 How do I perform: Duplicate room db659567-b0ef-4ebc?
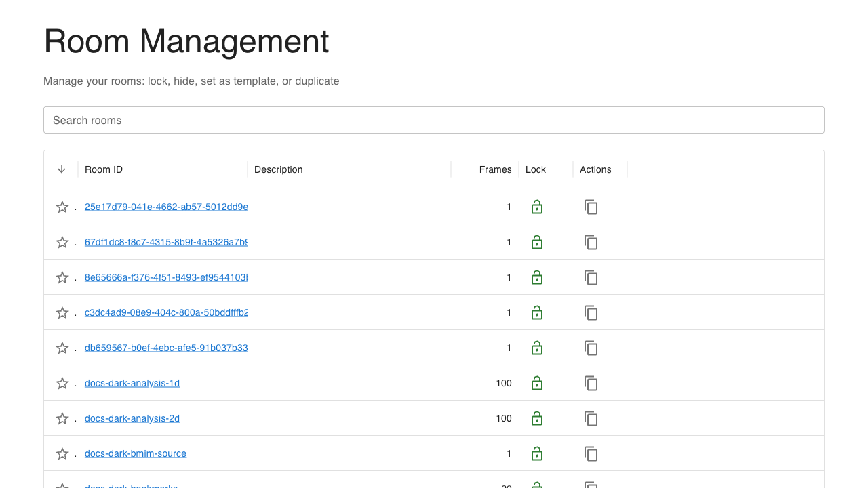click(x=591, y=348)
